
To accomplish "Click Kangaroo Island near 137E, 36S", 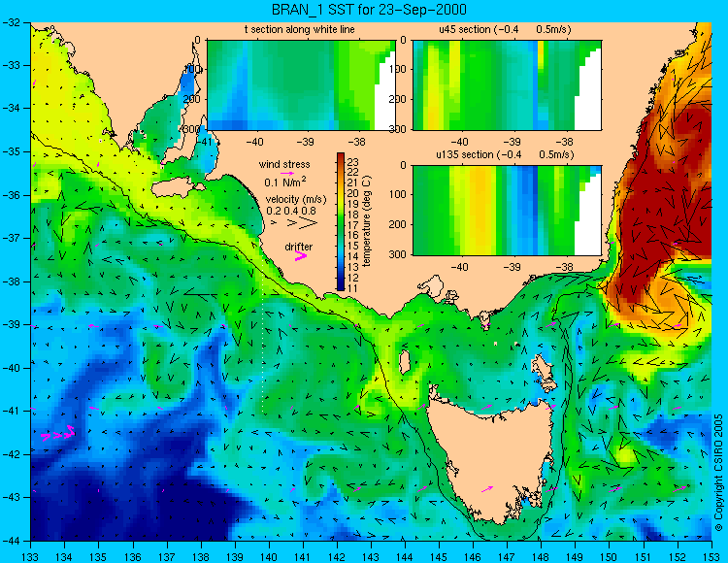I will [174, 188].
